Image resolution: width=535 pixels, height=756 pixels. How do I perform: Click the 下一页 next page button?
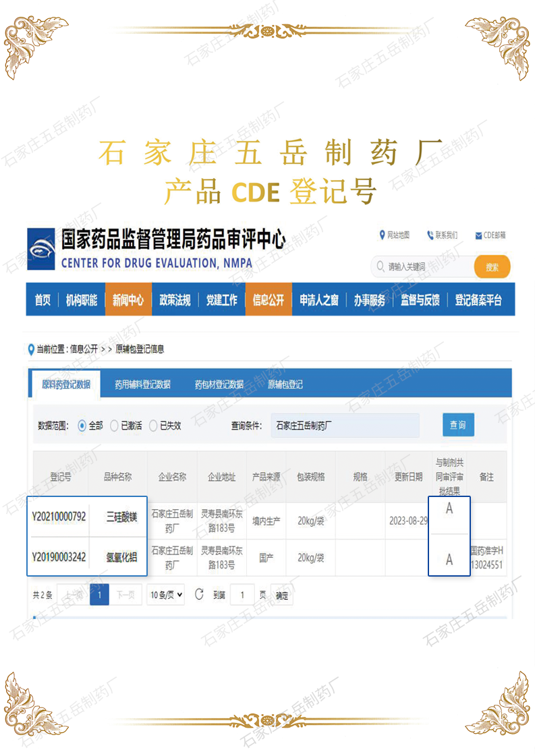tap(126, 595)
